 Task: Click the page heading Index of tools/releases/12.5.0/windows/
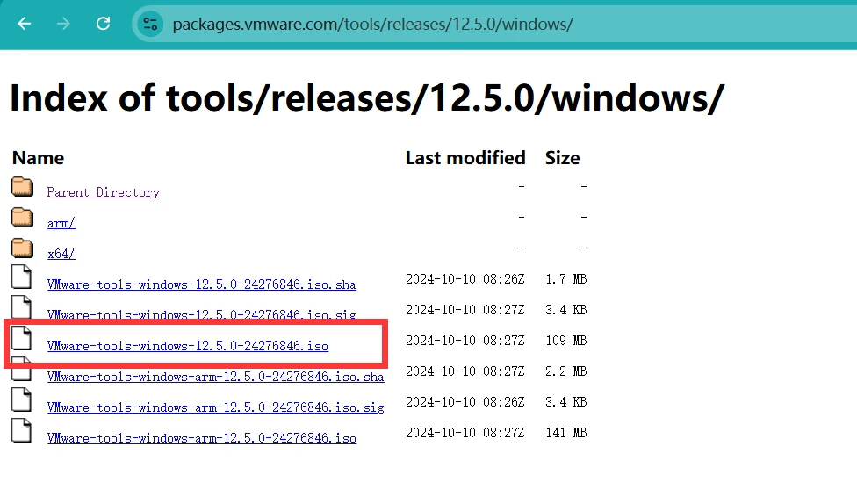click(367, 98)
